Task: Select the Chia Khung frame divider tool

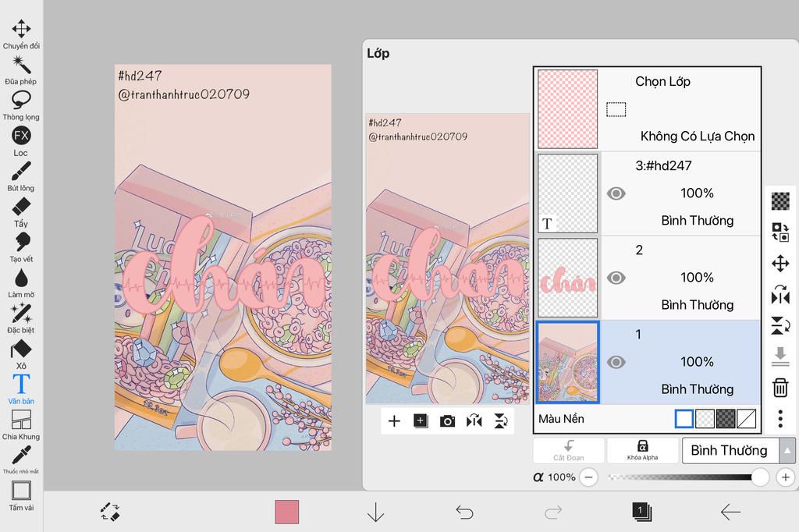Action: point(21,425)
